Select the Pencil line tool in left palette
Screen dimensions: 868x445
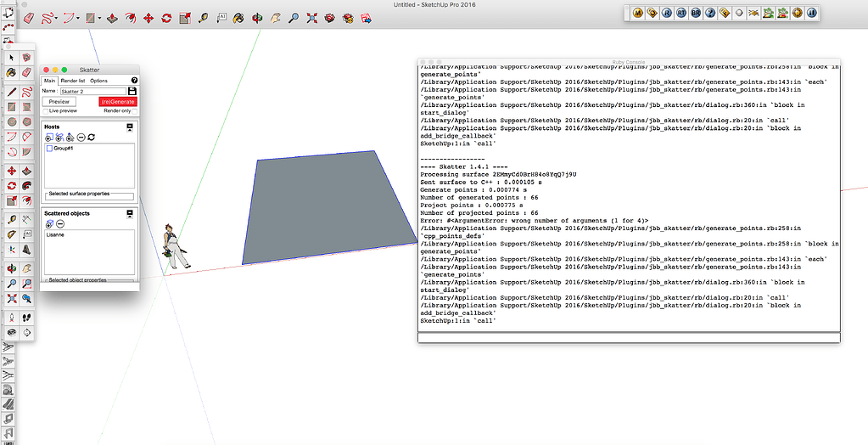tap(12, 92)
